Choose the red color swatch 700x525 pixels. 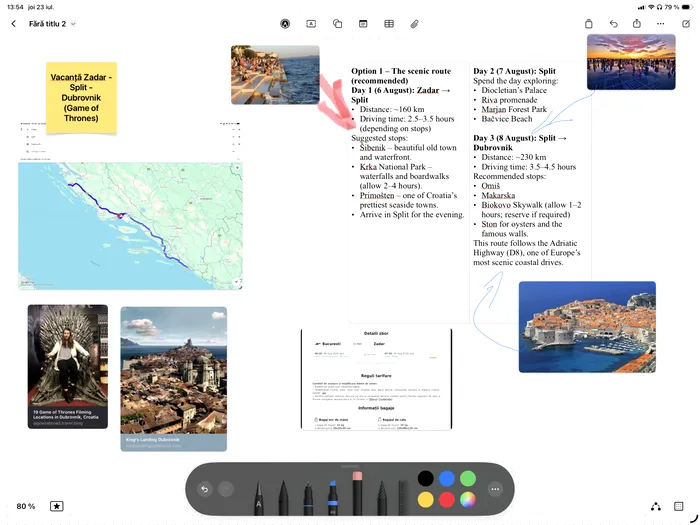447,500
